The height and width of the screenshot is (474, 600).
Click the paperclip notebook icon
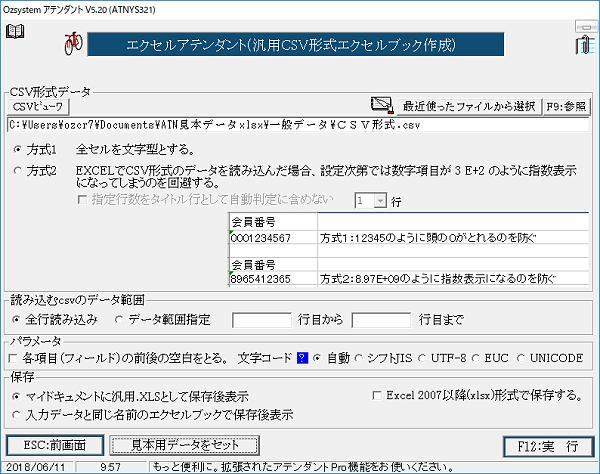click(x=585, y=44)
